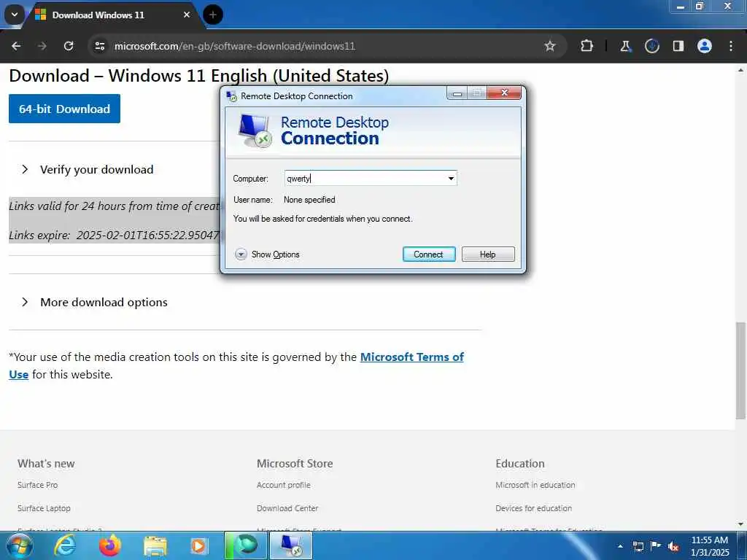Close the Download Windows 11 tab
The height and width of the screenshot is (560, 747).
pos(187,15)
